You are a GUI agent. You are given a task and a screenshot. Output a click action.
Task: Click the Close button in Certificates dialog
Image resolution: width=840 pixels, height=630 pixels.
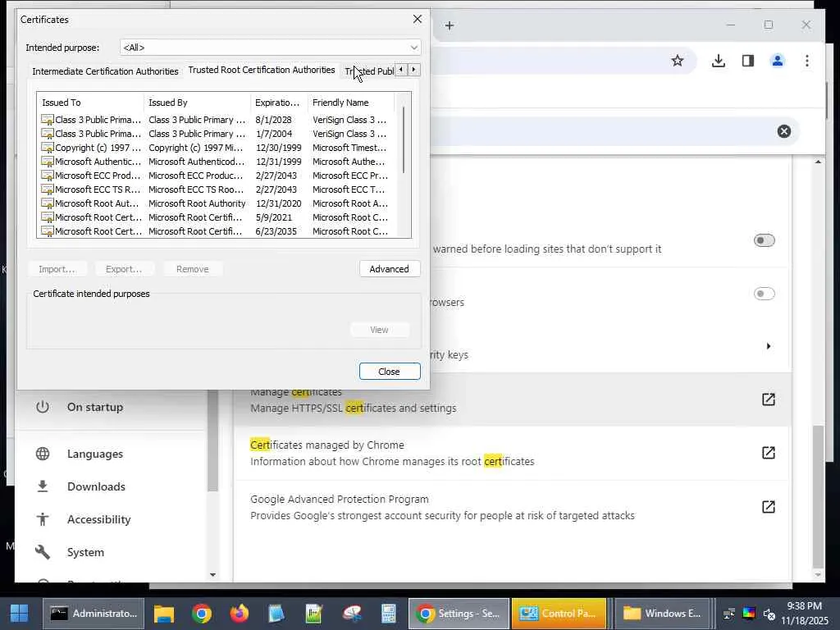[x=390, y=372]
